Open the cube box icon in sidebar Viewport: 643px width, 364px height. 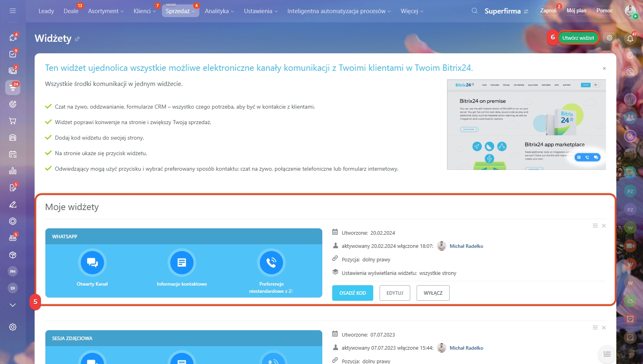pyautogui.click(x=13, y=255)
